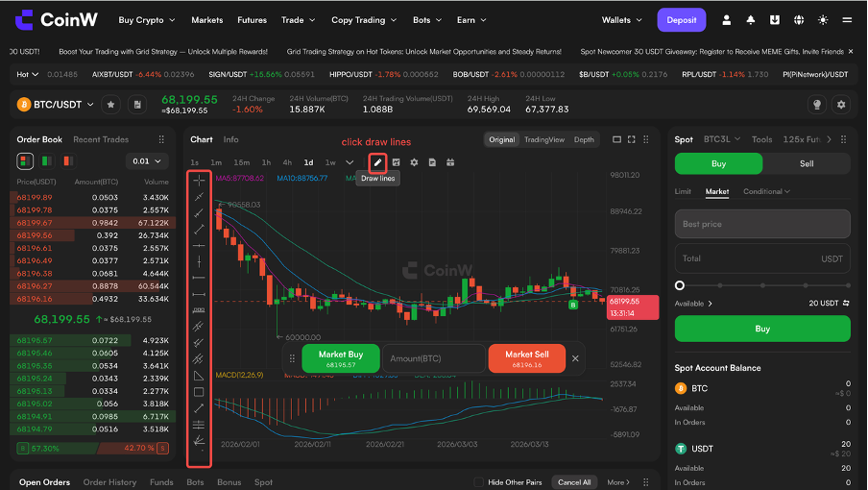Switch order side to Sell

coord(807,163)
